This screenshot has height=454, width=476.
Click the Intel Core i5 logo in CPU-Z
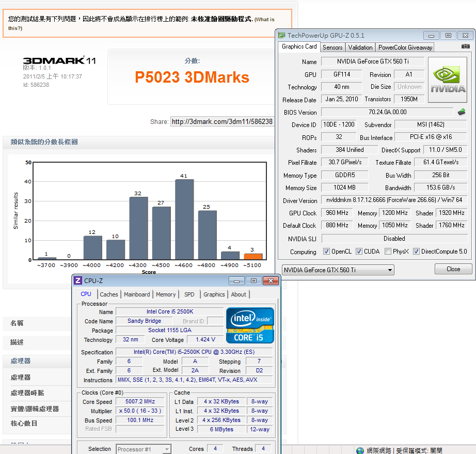250,325
